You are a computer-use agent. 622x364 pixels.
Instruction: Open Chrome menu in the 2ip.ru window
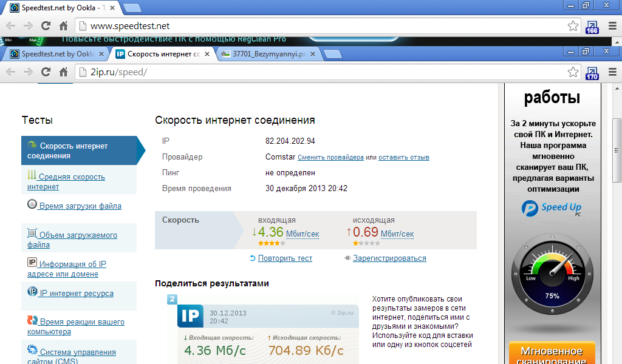tap(612, 72)
